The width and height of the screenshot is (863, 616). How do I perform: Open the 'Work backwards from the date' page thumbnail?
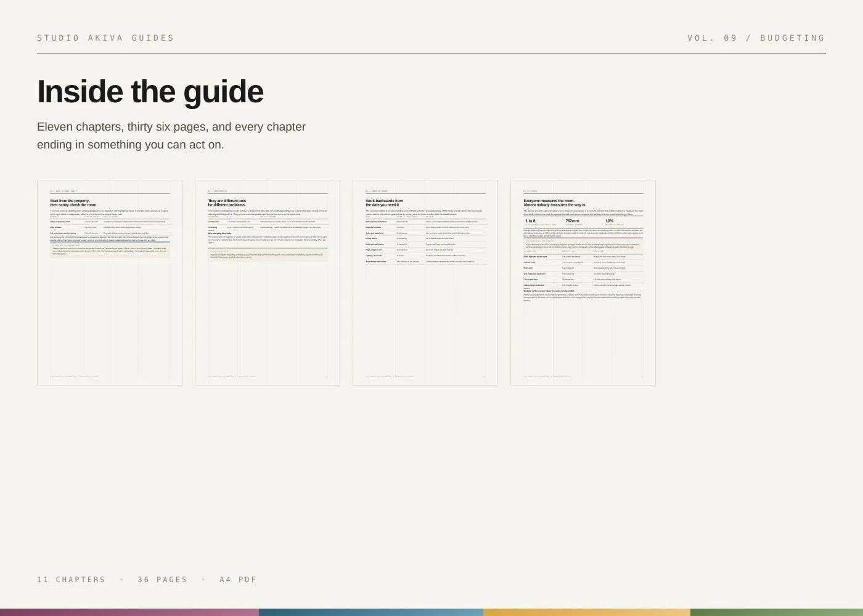point(425,283)
